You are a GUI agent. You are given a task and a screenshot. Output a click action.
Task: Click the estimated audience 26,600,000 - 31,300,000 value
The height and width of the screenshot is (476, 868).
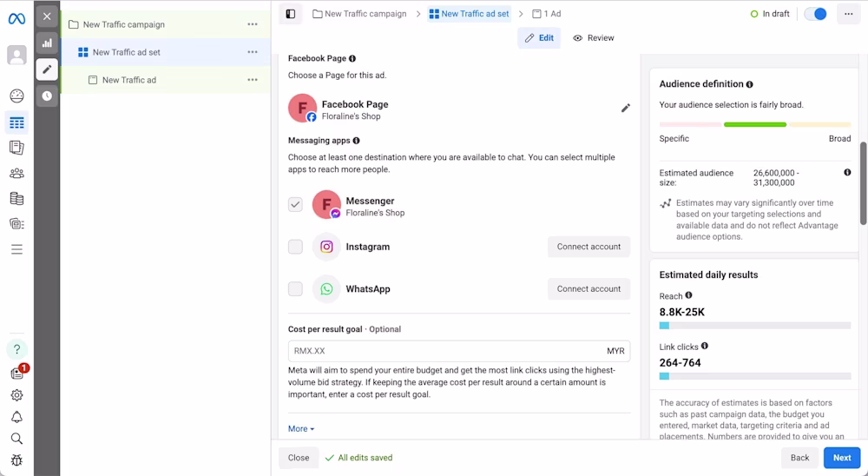pos(776,178)
